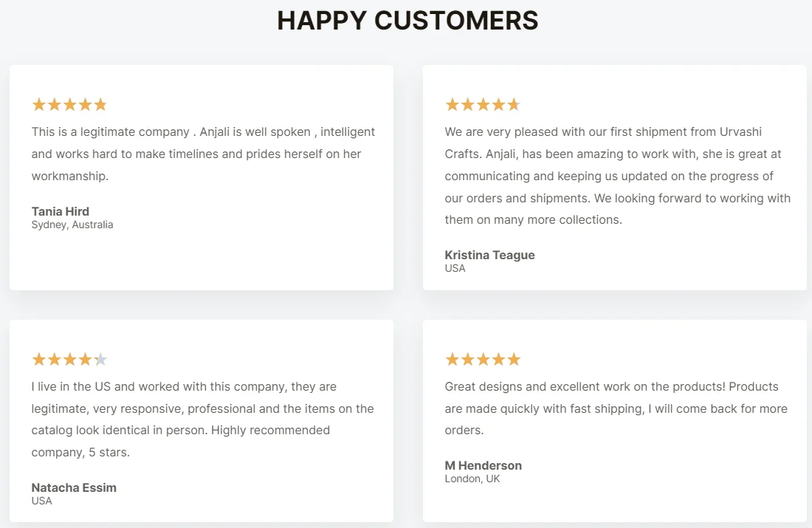Click second star in M Henderson's rating
812x528 pixels.
click(x=468, y=360)
